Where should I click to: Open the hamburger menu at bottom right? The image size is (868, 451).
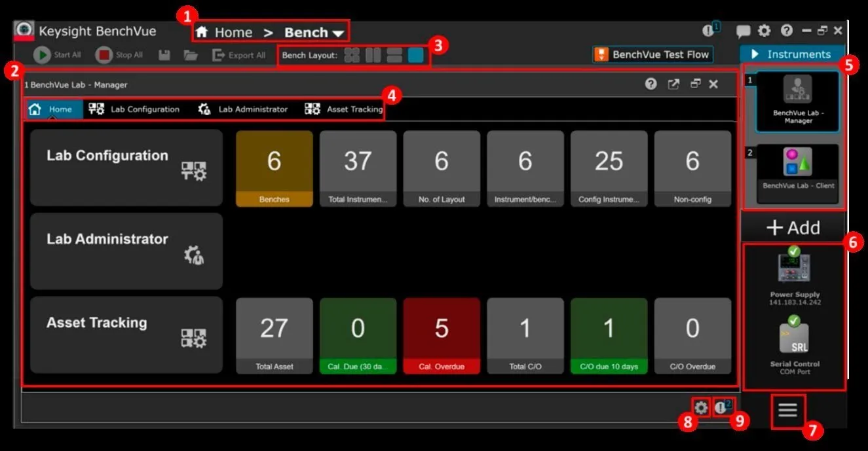coord(787,410)
